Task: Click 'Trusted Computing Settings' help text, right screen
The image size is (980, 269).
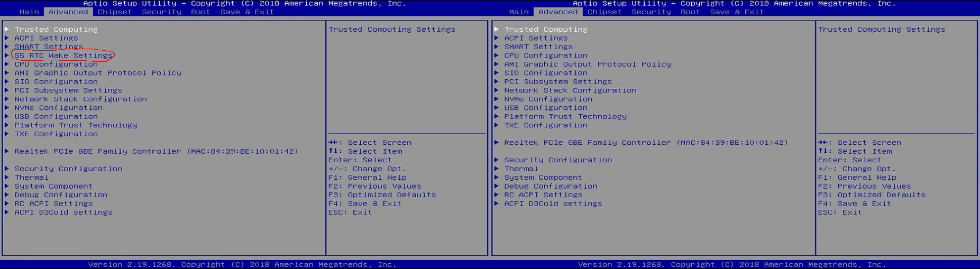Action: coord(882,29)
